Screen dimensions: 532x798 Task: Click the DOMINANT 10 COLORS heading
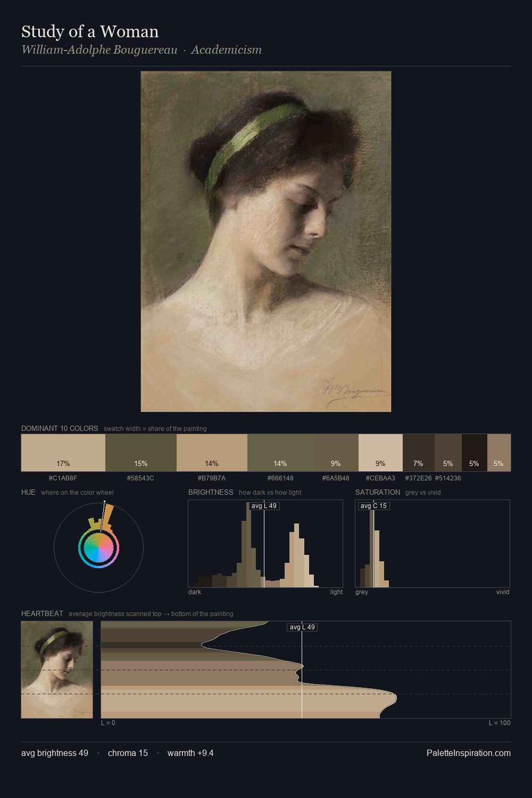(x=60, y=428)
